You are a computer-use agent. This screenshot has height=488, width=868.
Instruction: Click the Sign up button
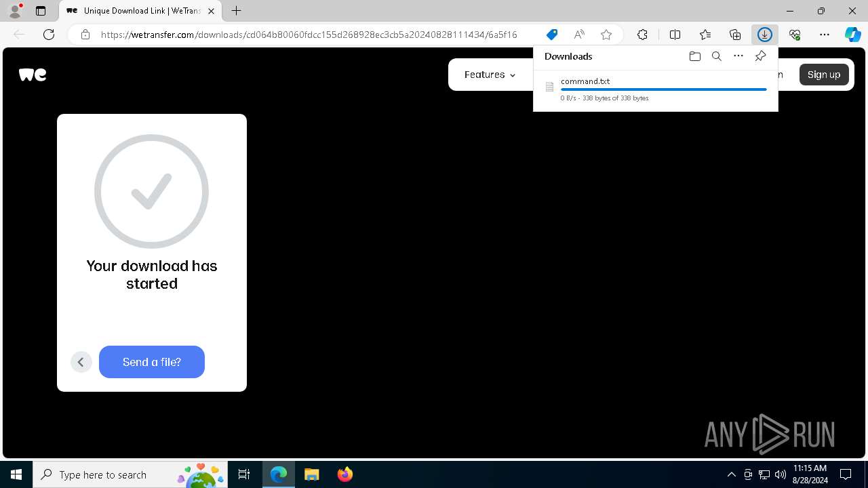[x=824, y=75]
